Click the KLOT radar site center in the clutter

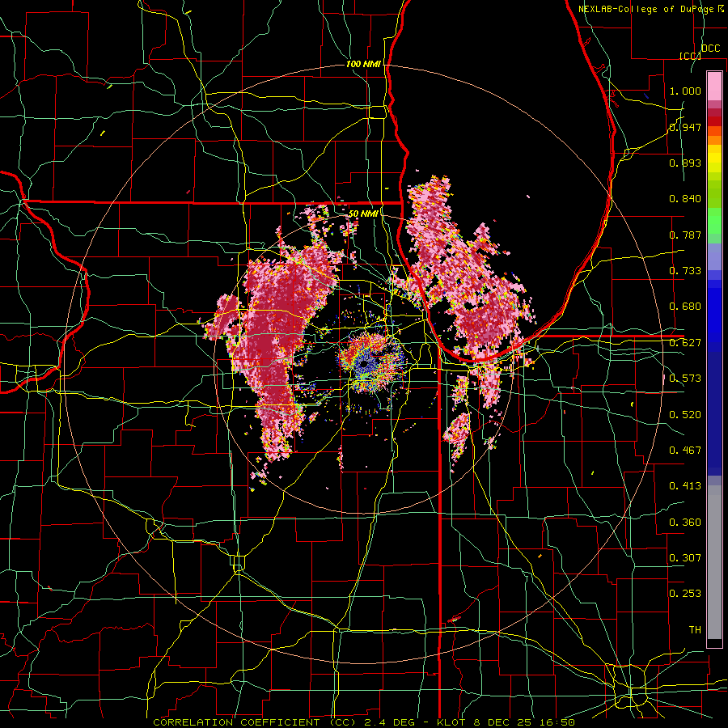coord(365,363)
